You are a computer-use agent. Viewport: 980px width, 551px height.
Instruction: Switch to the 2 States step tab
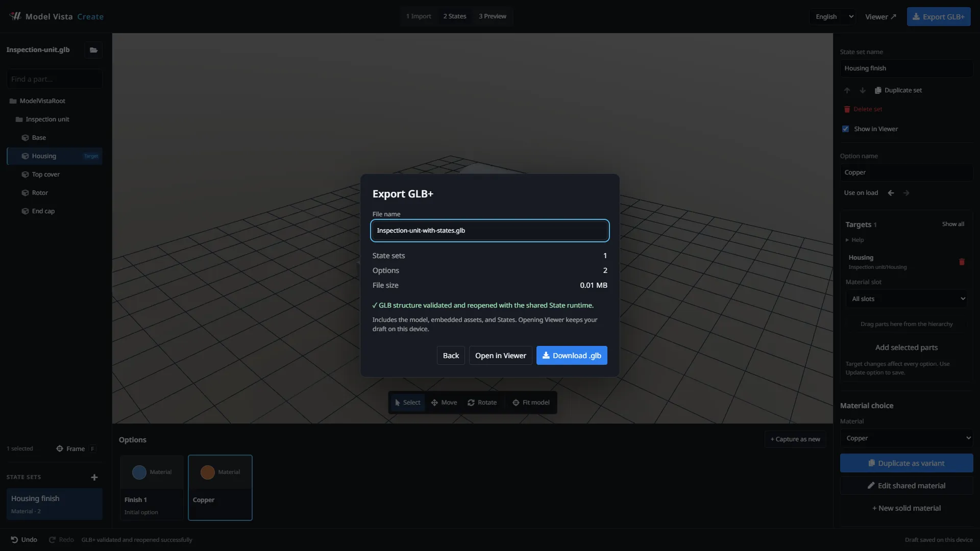(455, 16)
